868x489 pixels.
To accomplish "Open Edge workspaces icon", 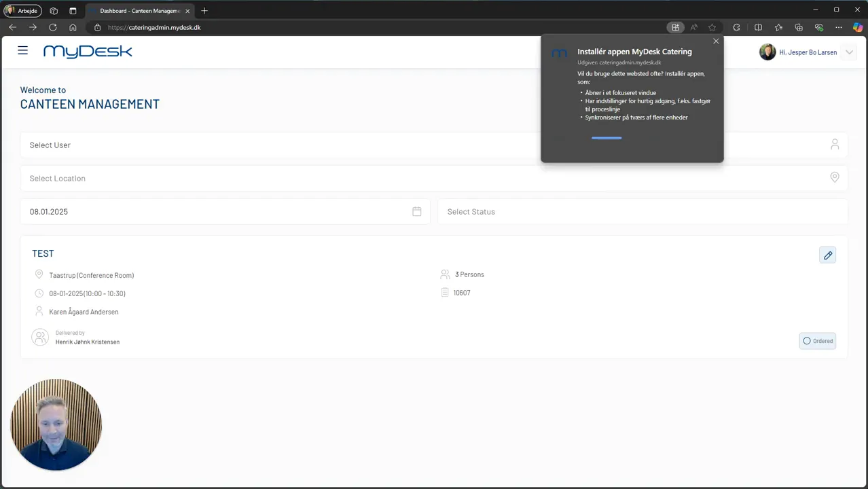I will click(54, 11).
